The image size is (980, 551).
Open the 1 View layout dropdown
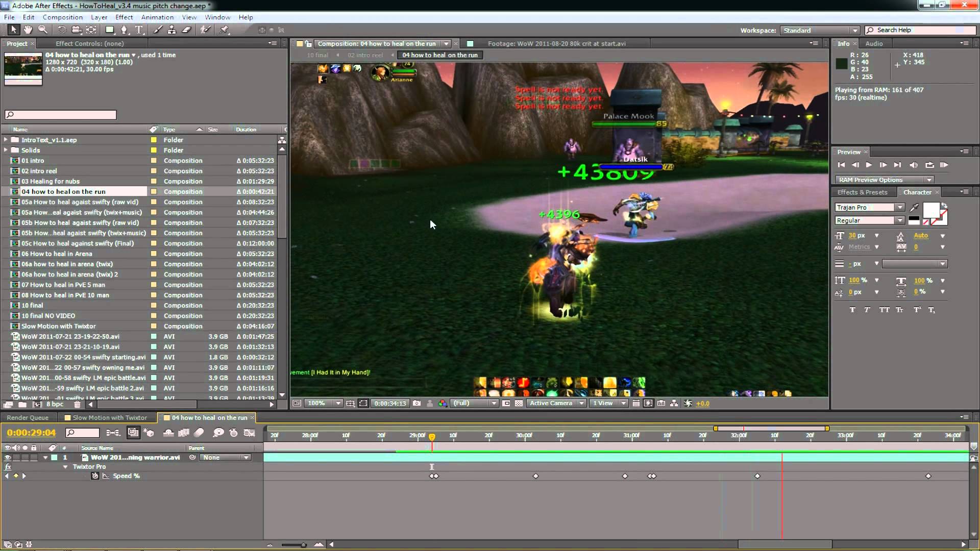pyautogui.click(x=609, y=403)
